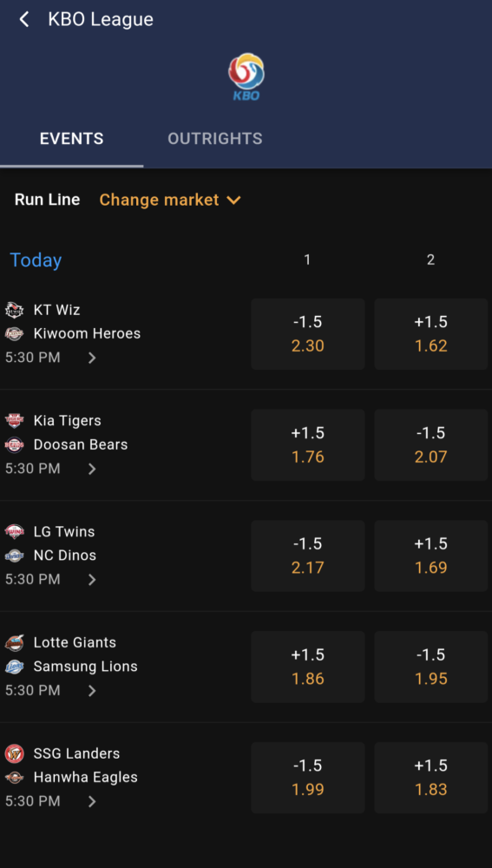Click the Hanwha Eagles team logo
Screen dimensions: 492x868
click(x=15, y=777)
